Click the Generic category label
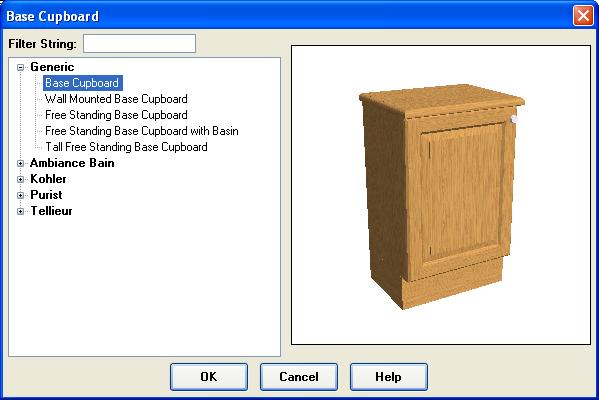Viewport: 599px width, 400px height. pyautogui.click(x=52, y=67)
